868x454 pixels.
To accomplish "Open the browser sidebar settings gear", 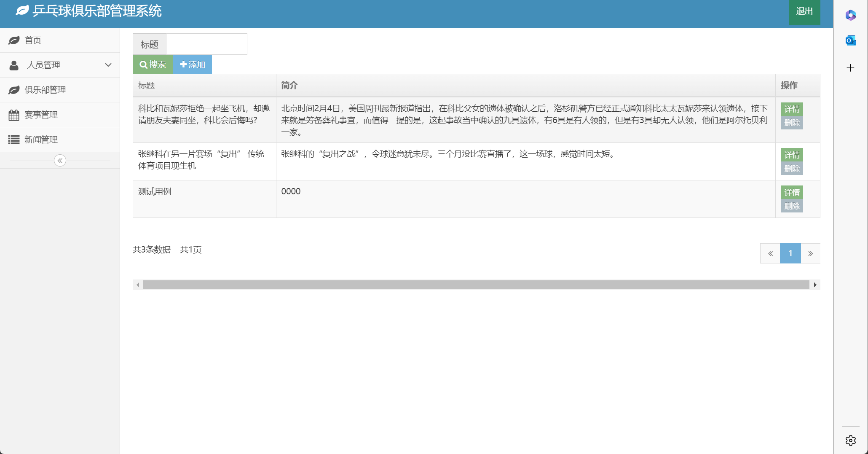I will coord(850,440).
